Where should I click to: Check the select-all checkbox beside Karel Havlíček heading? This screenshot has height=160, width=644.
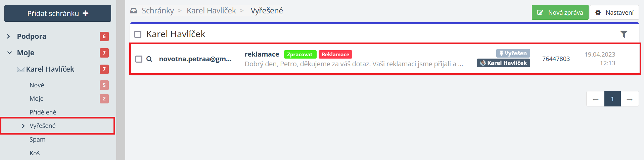138,34
